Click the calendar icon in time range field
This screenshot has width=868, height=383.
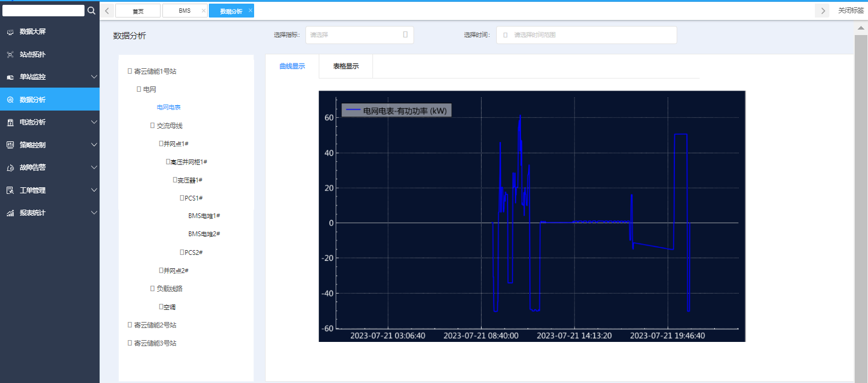click(505, 35)
